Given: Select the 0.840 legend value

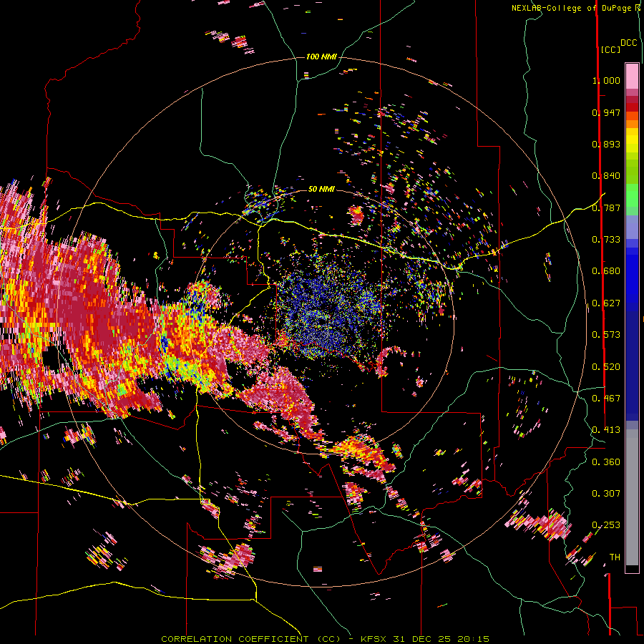Looking at the screenshot, I should click(x=606, y=176).
